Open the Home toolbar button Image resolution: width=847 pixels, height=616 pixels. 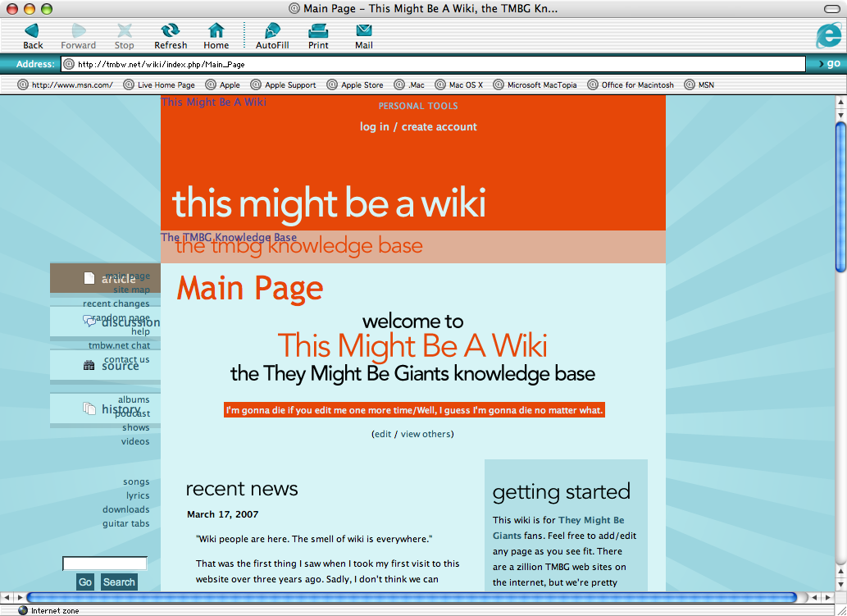point(216,36)
